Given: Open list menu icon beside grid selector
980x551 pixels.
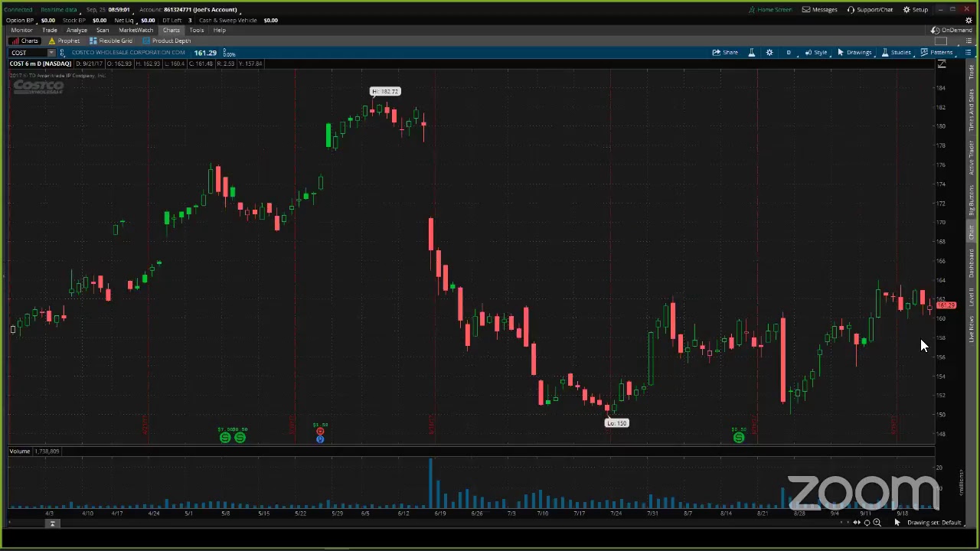Looking at the screenshot, I should click(x=968, y=41).
